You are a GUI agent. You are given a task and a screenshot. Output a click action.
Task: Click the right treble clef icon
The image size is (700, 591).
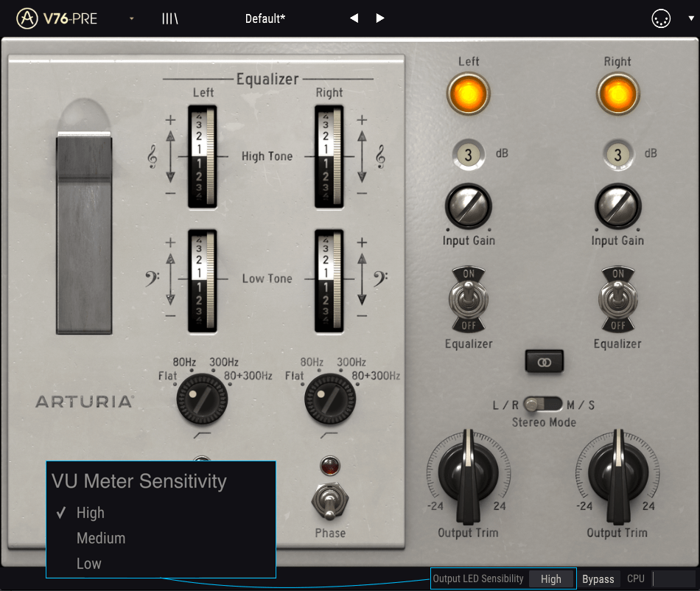(x=380, y=157)
